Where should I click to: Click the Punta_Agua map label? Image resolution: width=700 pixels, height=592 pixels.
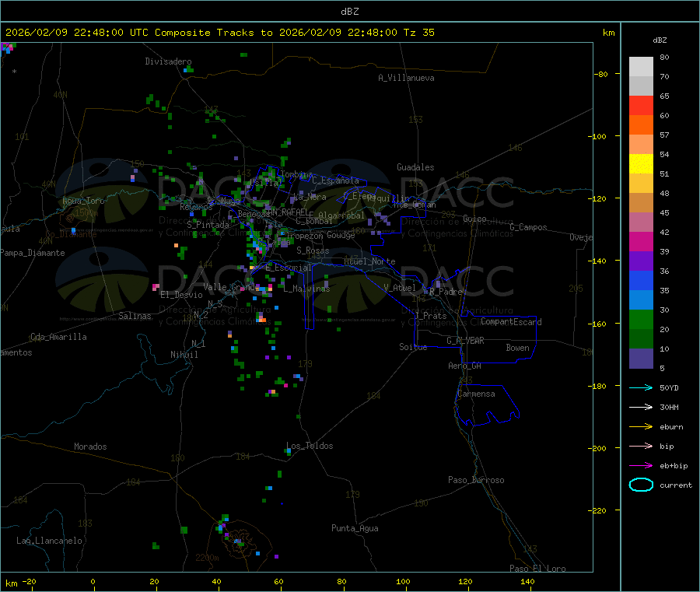(355, 528)
